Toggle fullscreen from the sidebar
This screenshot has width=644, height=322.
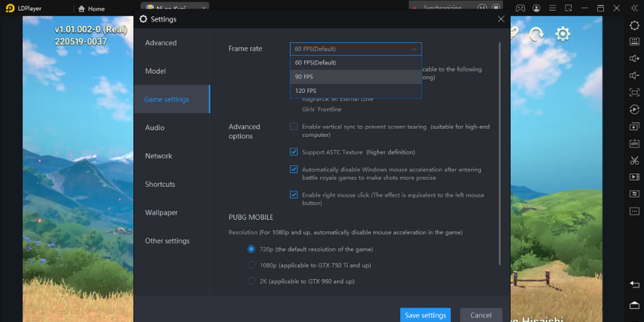[634, 92]
